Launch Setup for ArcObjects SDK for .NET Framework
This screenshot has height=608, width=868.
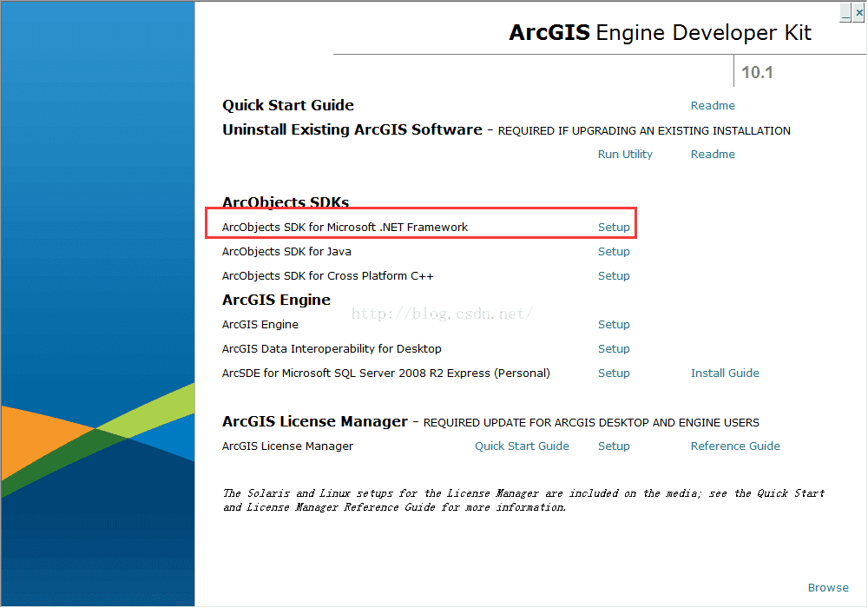[x=614, y=227]
